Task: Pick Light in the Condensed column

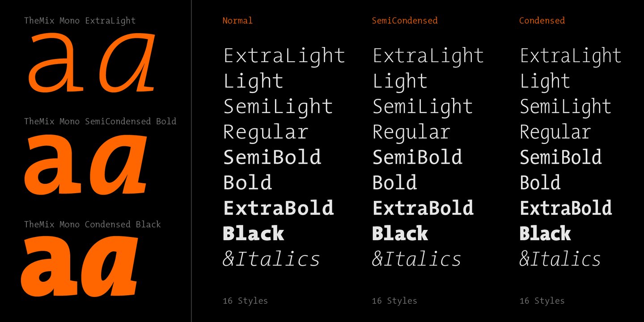Action: click(x=545, y=81)
